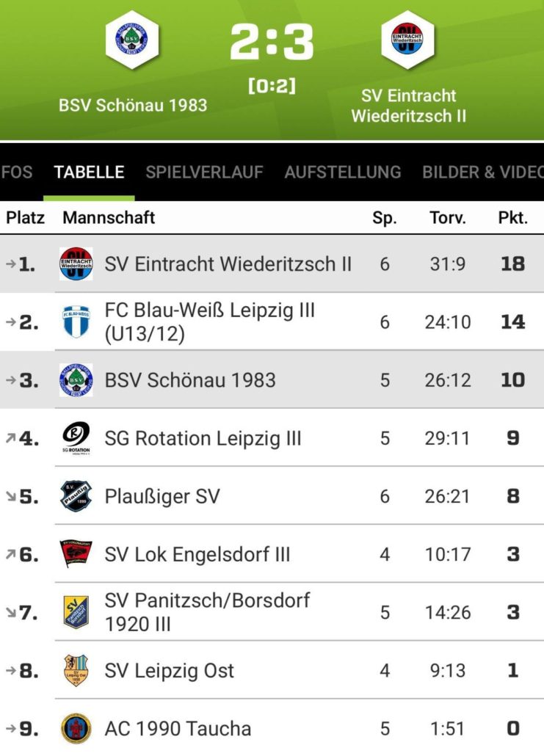
Task: Open Plaußiger SV team page
Action: pos(162,496)
